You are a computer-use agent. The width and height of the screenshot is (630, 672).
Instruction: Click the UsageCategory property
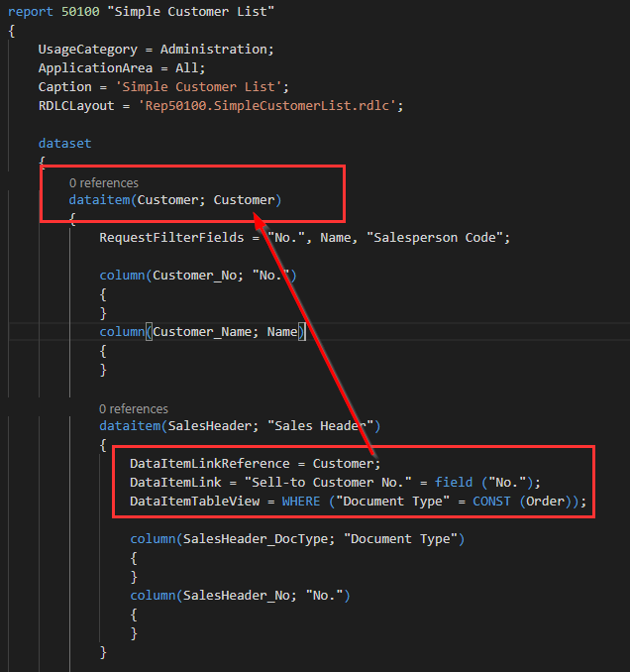88,50
